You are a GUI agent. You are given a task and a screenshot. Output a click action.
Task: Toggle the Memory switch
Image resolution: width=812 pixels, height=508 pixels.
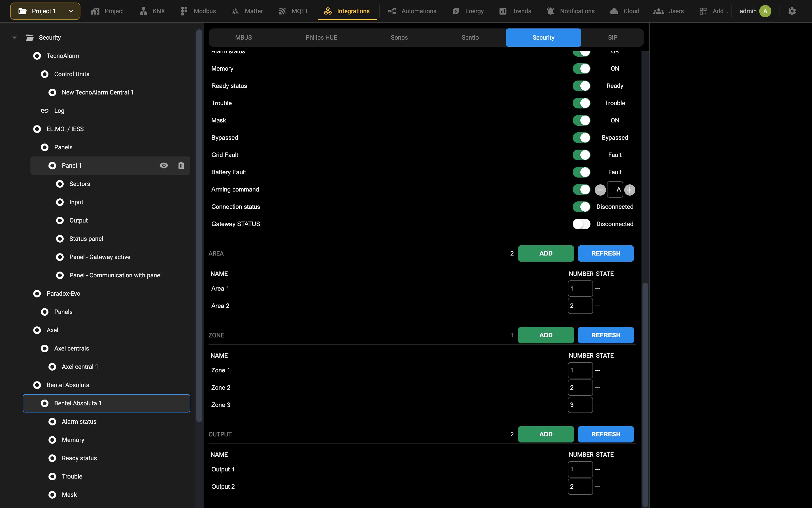581,69
